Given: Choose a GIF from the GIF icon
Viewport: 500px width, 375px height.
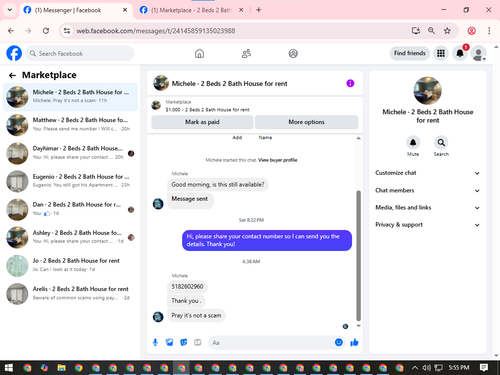Looking at the screenshot, I should 198,342.
